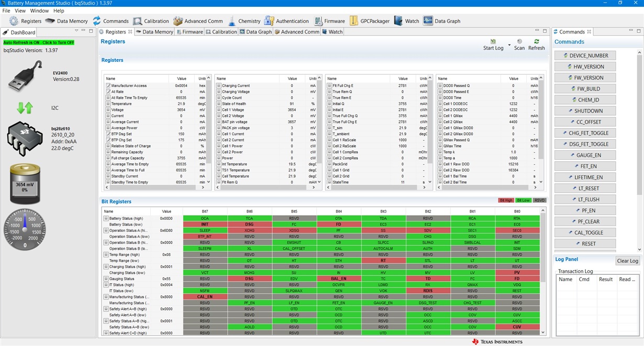Switch to the Calibration editor tab

221,32
